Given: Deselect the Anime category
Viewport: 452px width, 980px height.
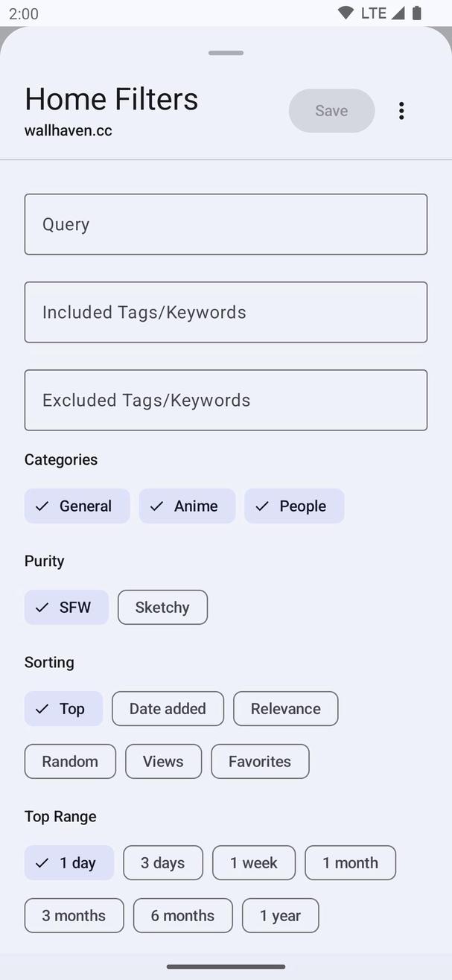Looking at the screenshot, I should (x=187, y=506).
